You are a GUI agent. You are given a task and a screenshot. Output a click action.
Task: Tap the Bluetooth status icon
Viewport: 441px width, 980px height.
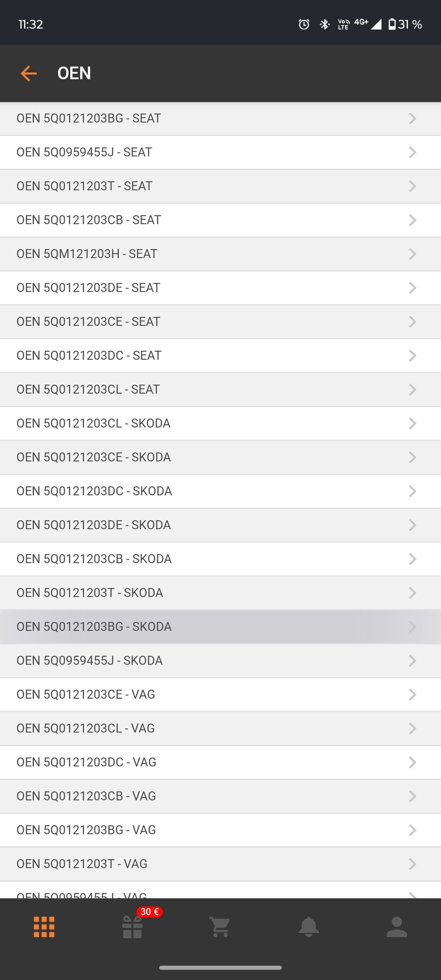325,24
